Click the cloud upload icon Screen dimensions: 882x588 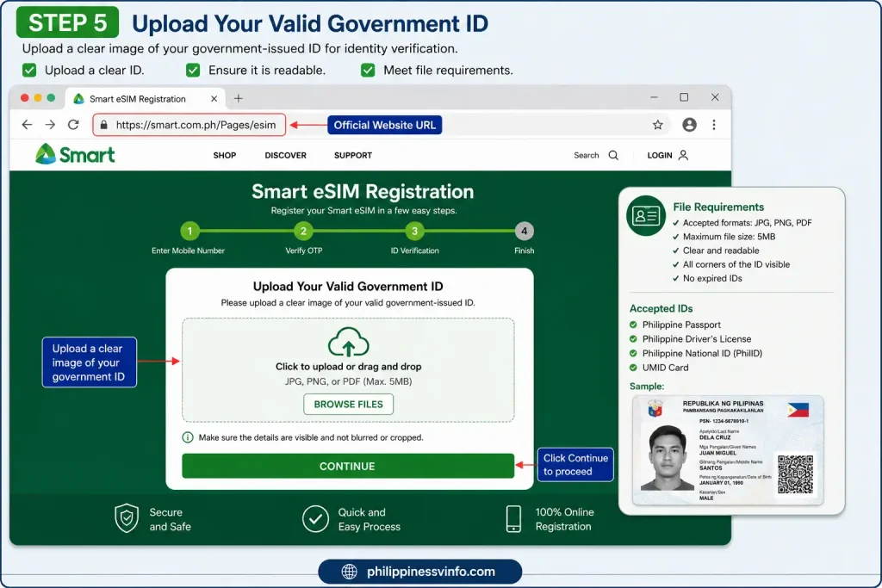[x=348, y=342]
